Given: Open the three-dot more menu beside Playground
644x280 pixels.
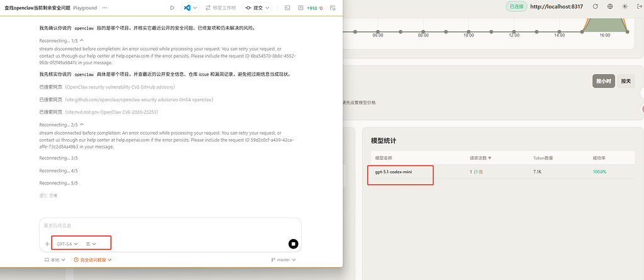Looking at the screenshot, I should pyautogui.click(x=105, y=8).
